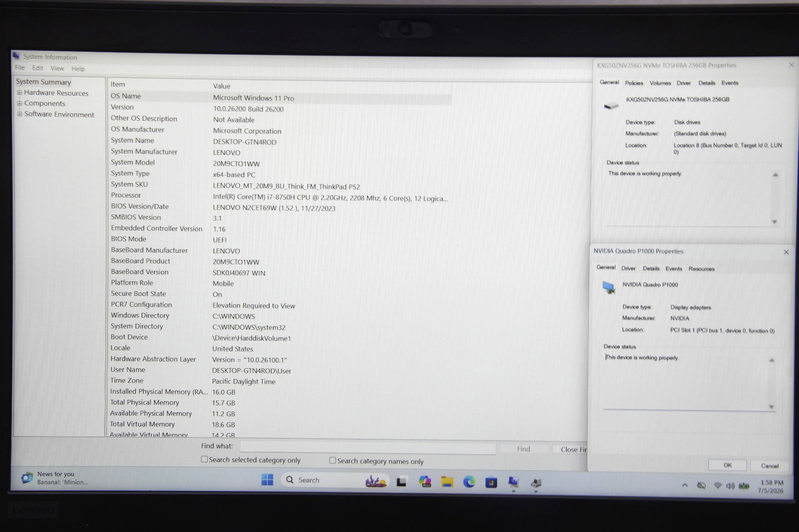This screenshot has height=532, width=799.
Task: Expand the Hardware Resources node
Action: [x=19, y=92]
